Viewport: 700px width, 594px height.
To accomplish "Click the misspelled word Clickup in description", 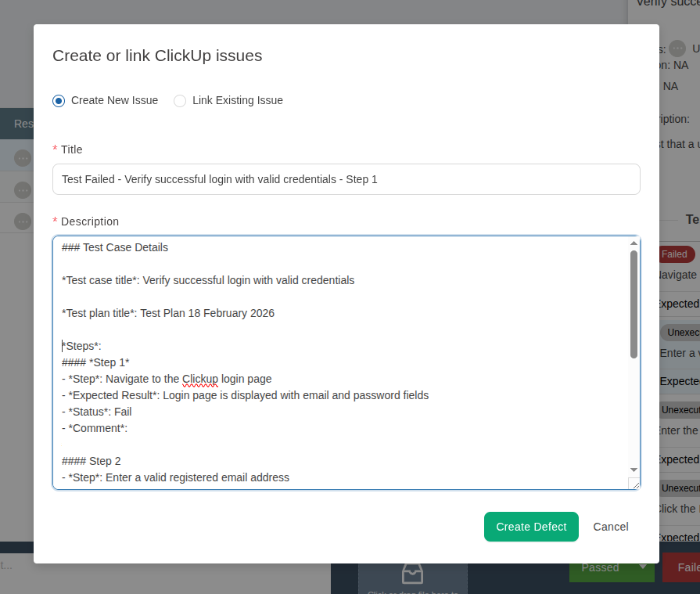I will (200, 379).
